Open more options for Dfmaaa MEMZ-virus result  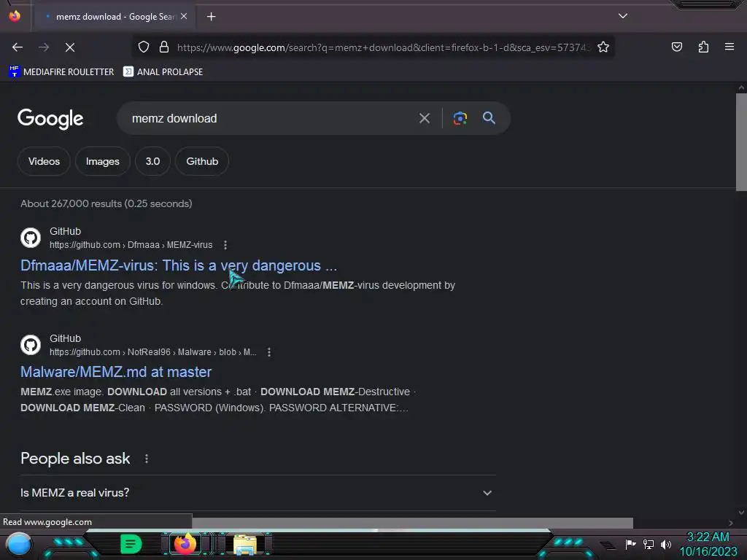click(x=225, y=245)
